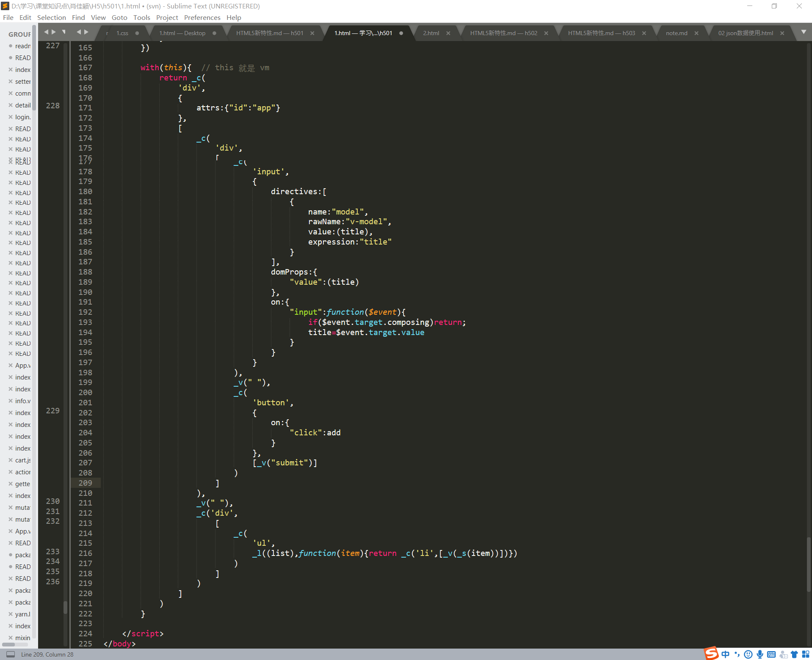812x660 pixels.
Task: Click unsaved dot on 1.css tab
Action: pyautogui.click(x=137, y=33)
